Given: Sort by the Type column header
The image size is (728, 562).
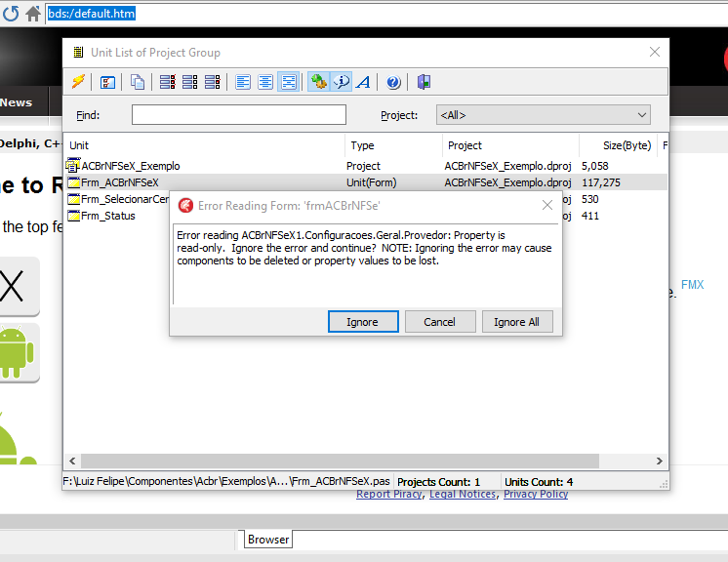Looking at the screenshot, I should (393, 145).
